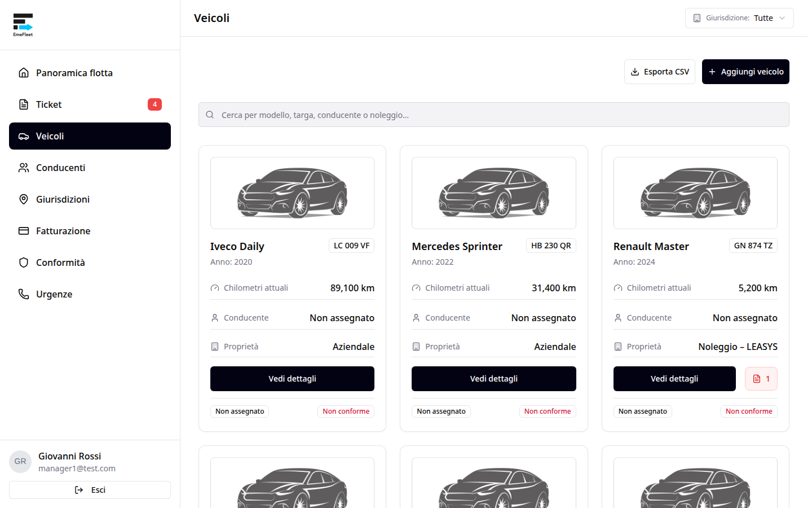812x508 pixels.
Task: Click the EmeFleet logo
Action: (x=23, y=25)
